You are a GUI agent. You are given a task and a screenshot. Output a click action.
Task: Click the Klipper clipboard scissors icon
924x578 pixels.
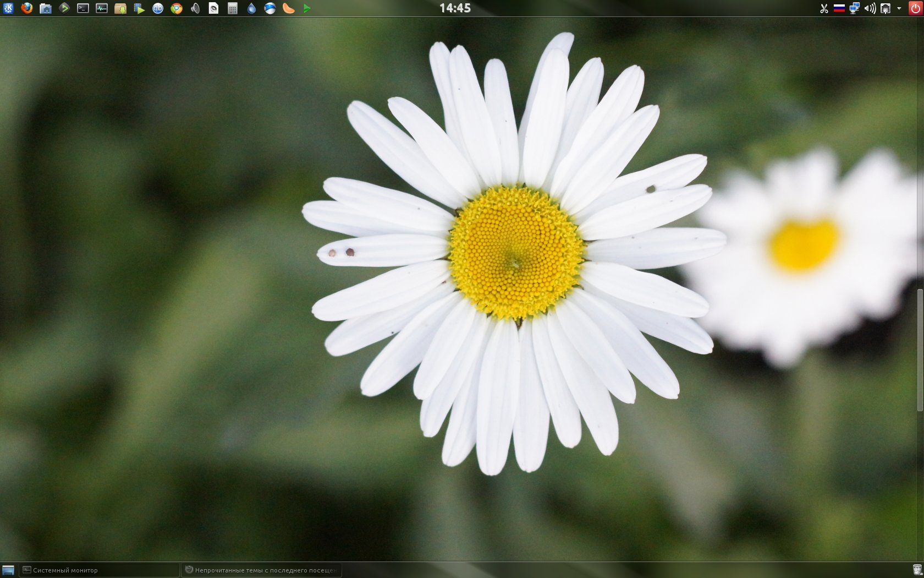click(x=824, y=8)
